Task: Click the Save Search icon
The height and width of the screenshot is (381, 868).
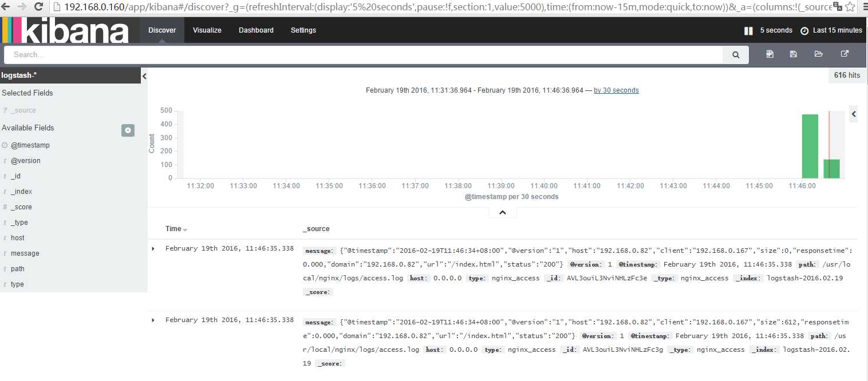Action: pos(793,54)
